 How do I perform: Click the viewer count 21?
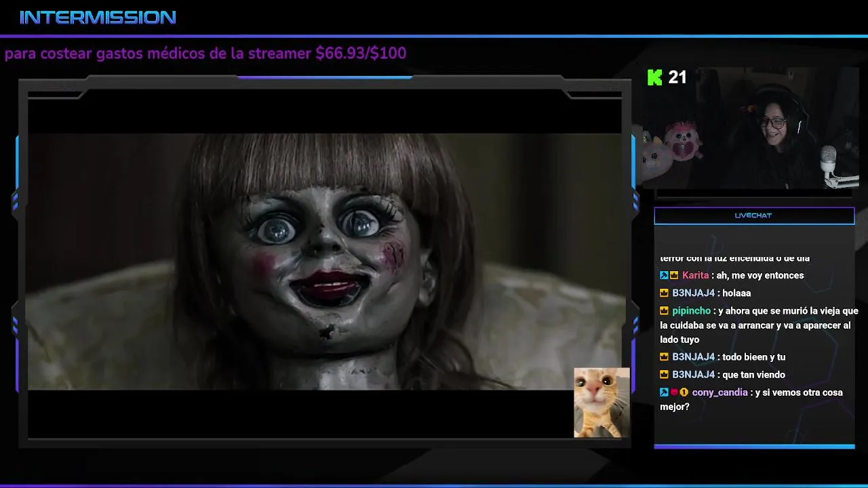(x=677, y=77)
